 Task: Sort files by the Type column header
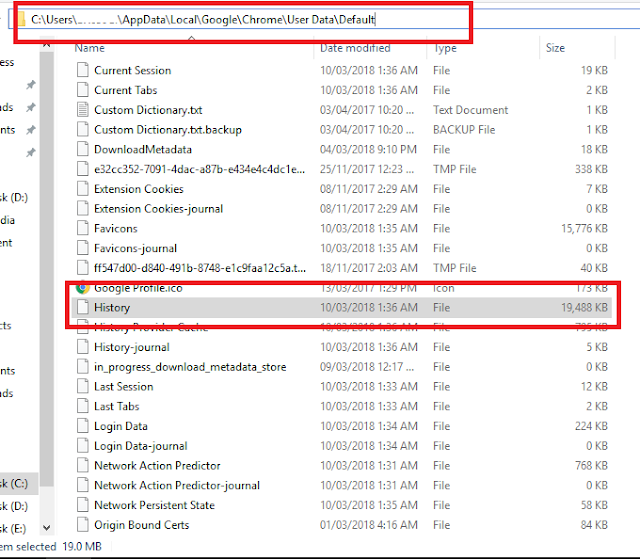click(x=445, y=48)
